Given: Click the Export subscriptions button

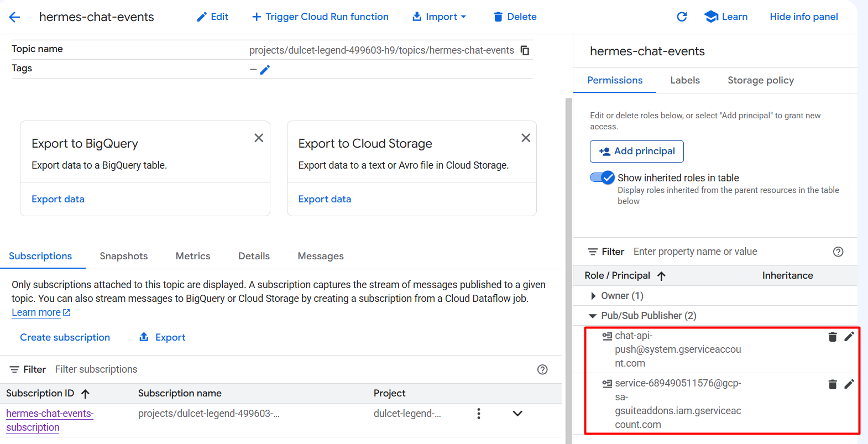Looking at the screenshot, I should 163,337.
